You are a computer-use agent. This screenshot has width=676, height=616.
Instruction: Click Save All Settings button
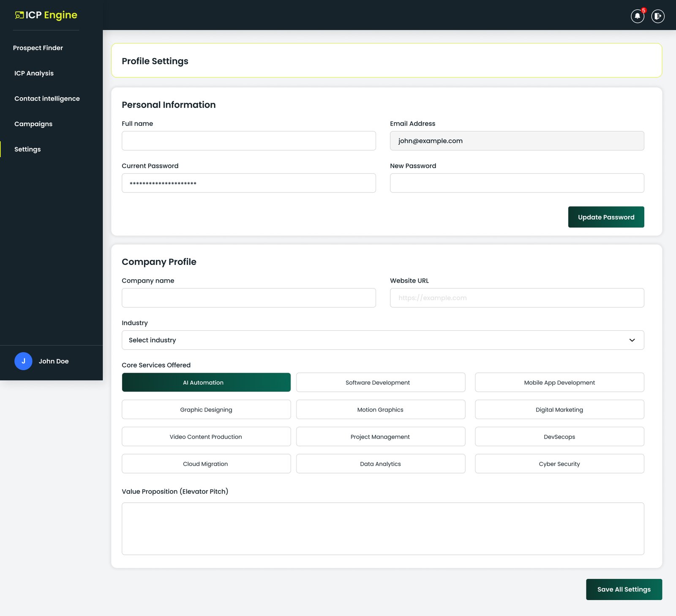point(624,589)
